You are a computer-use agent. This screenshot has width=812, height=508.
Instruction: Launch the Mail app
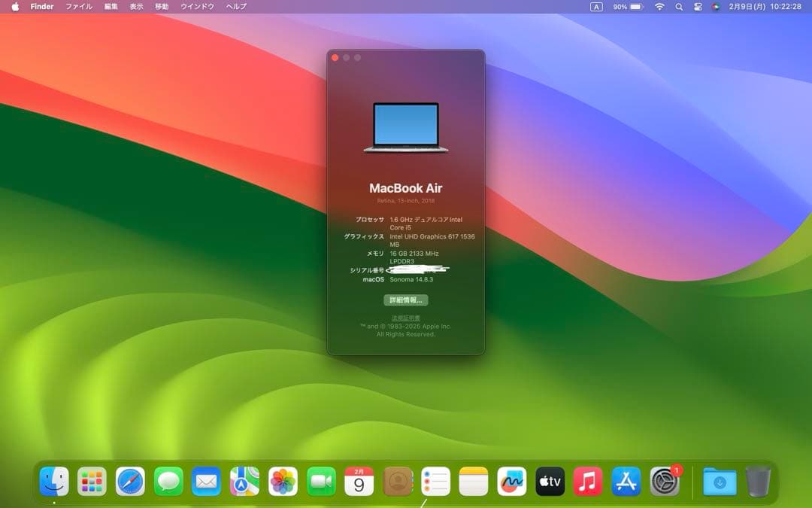pos(207,479)
